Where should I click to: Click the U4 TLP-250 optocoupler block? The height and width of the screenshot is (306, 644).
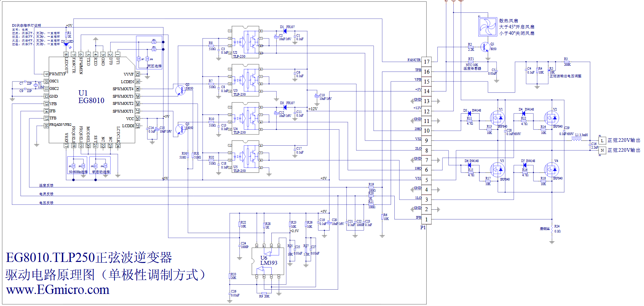pyautogui.click(x=245, y=118)
